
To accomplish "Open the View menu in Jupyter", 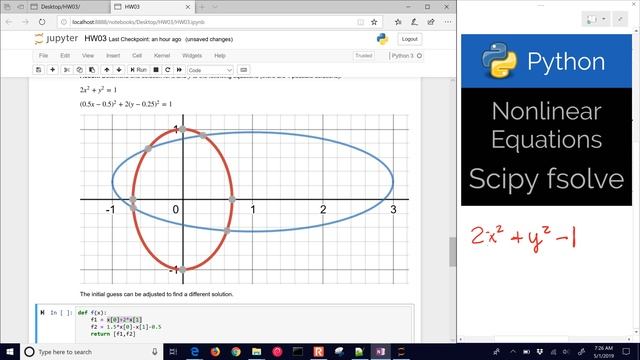I will (x=88, y=56).
